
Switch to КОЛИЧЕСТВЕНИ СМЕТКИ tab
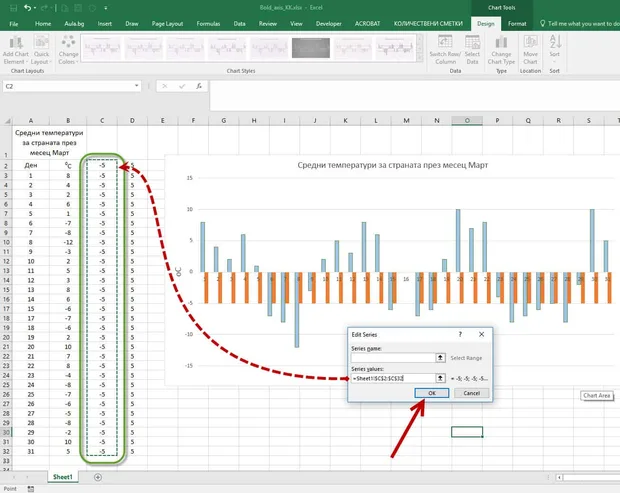(428, 24)
